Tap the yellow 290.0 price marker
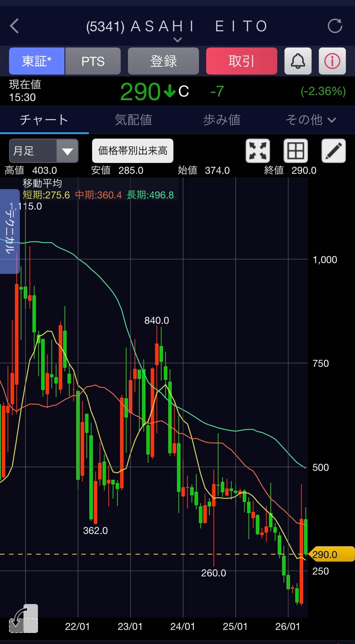This screenshot has width=355, height=644. click(332, 554)
